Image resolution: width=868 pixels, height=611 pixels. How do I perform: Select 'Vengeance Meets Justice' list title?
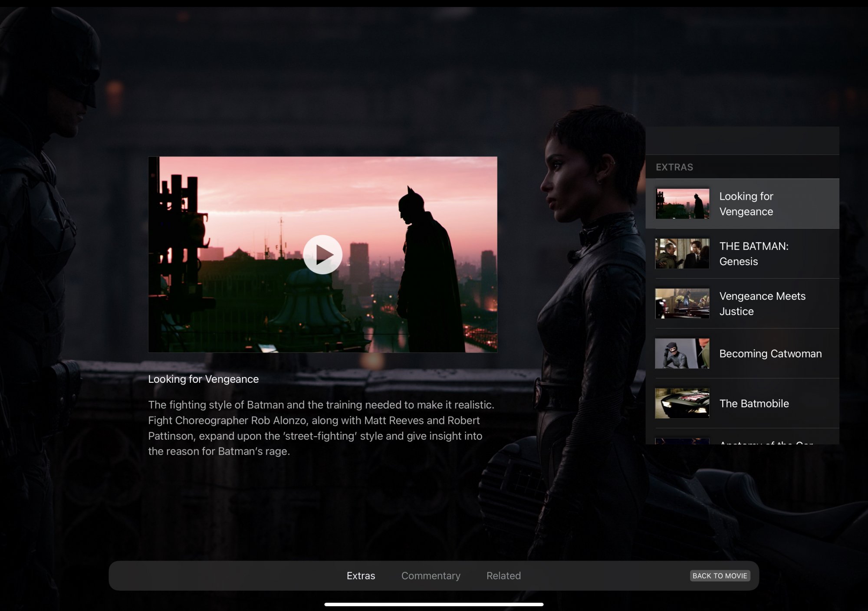point(762,303)
